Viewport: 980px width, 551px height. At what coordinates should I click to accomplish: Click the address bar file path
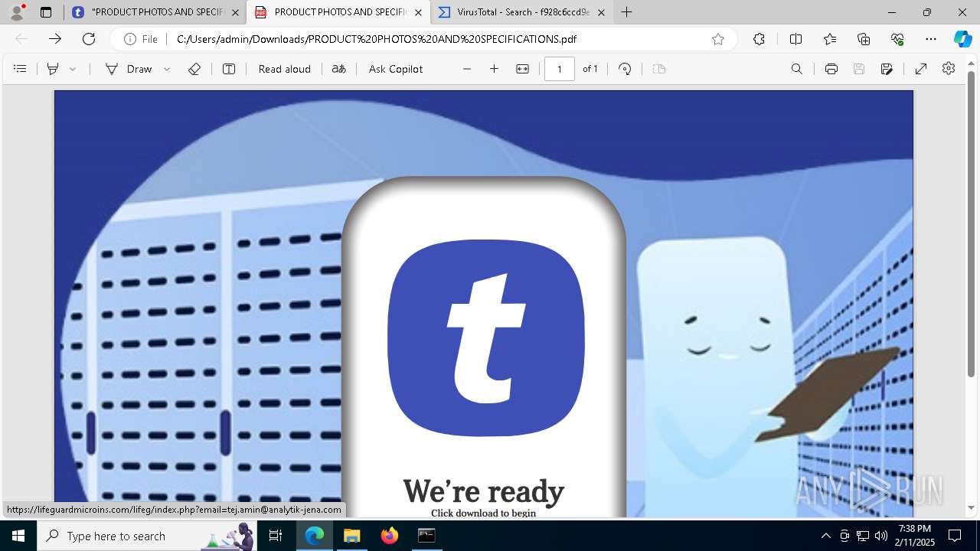(376, 39)
